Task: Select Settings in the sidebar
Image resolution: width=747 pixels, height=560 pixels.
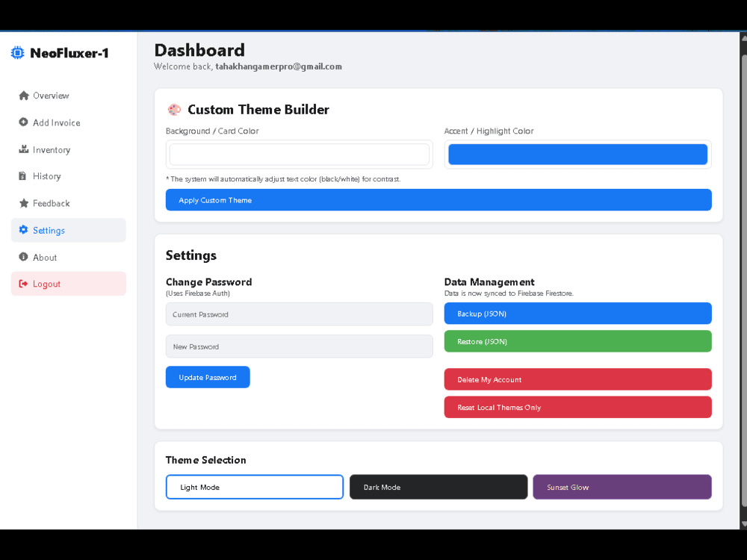Action: click(69, 231)
